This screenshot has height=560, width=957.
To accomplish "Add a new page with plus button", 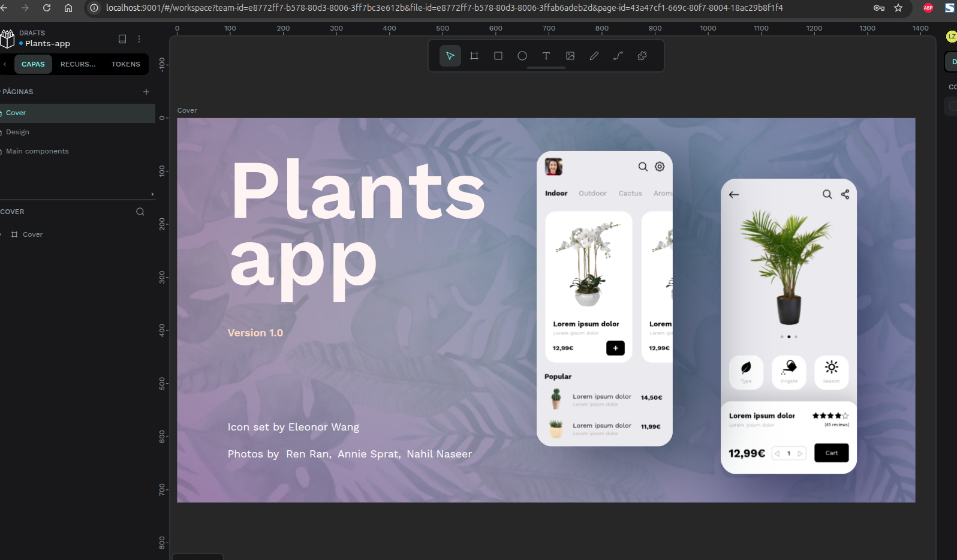I will click(x=146, y=92).
